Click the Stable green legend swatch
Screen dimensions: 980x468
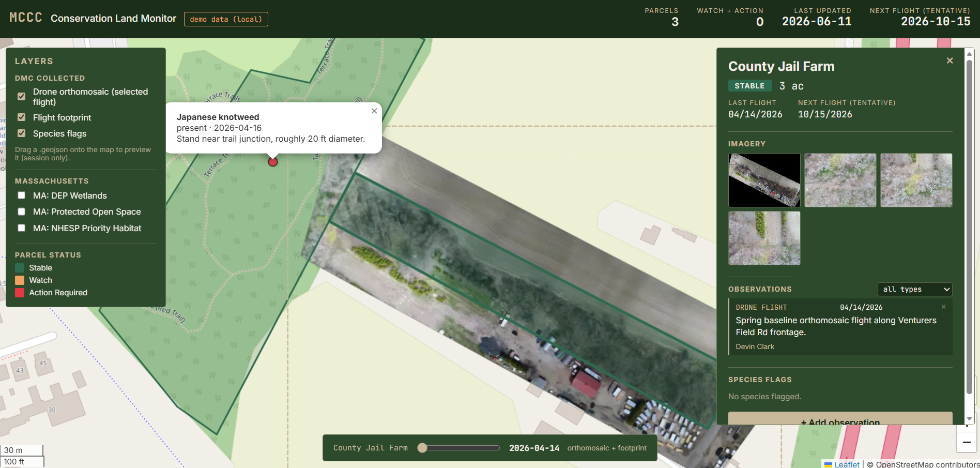(x=20, y=268)
